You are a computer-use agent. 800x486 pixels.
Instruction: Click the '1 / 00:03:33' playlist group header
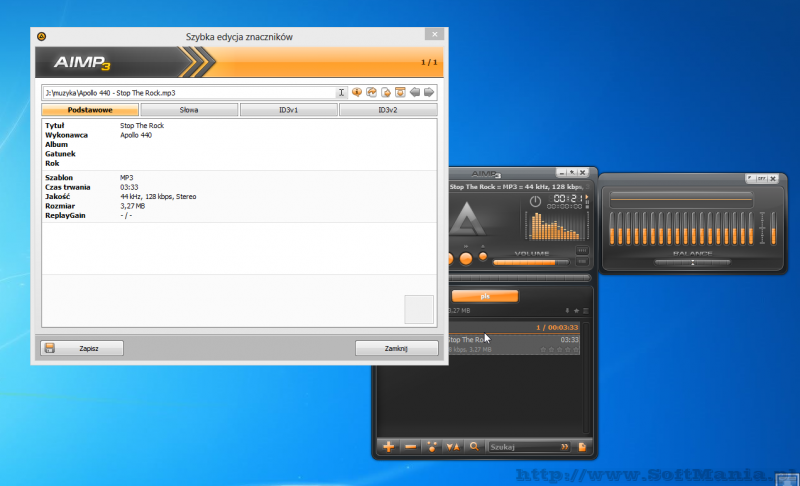pos(514,327)
